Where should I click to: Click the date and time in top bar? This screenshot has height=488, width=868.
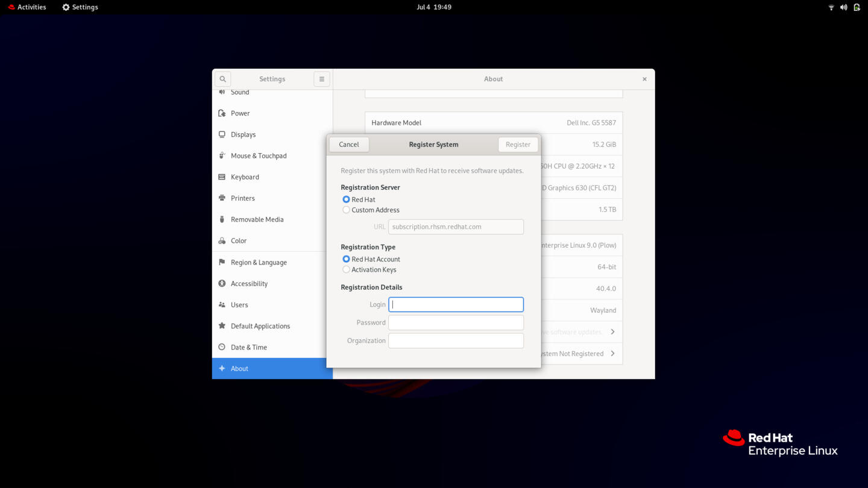click(434, 7)
